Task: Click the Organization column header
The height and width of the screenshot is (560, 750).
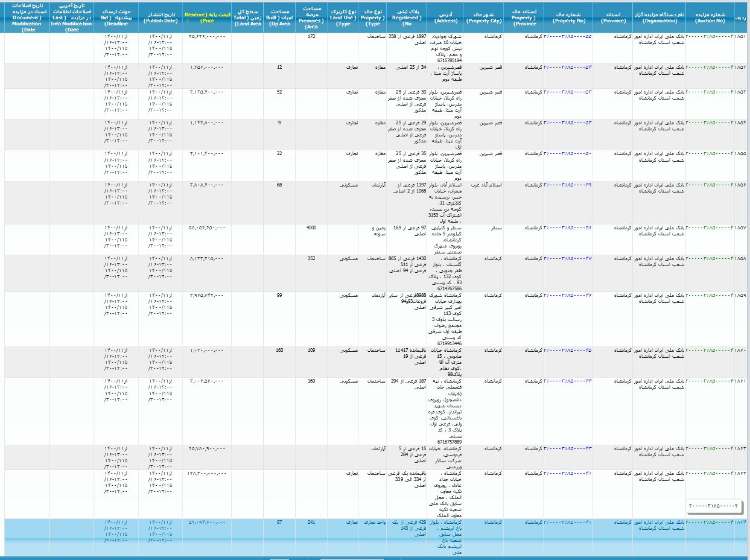Action: [659, 16]
